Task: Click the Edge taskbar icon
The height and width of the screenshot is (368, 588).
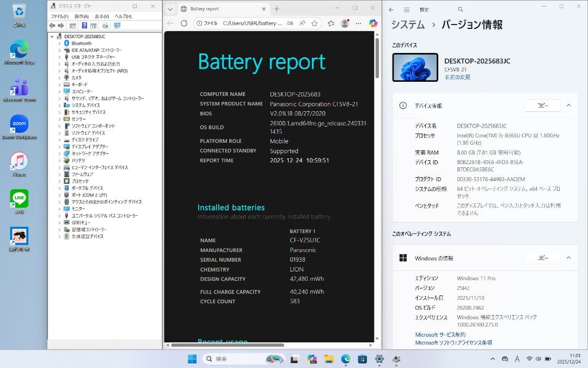Action: (345, 359)
